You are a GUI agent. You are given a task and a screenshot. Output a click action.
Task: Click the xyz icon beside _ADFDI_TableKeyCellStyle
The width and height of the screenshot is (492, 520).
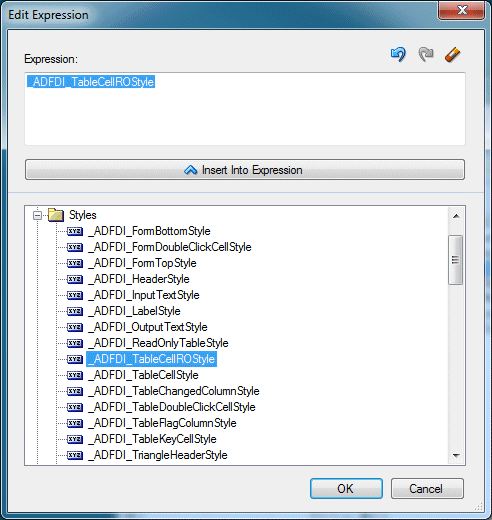[75, 439]
